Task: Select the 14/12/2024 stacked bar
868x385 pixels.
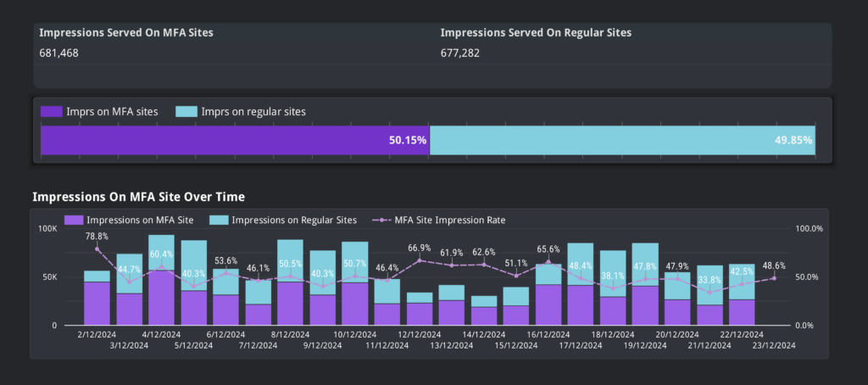Action: pyautogui.click(x=484, y=310)
